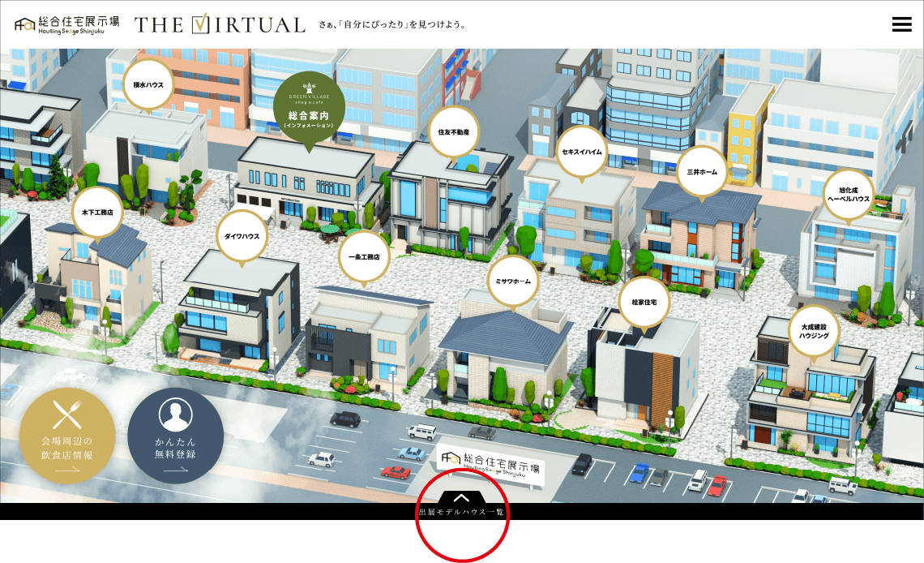Expand the 出展モデルハウス一覧 bottom panel
Viewport: 924px width, 563px height.
(461, 506)
